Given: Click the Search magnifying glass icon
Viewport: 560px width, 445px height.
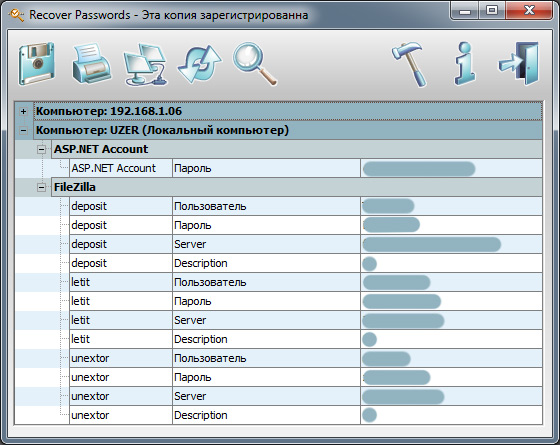Looking at the screenshot, I should [255, 64].
